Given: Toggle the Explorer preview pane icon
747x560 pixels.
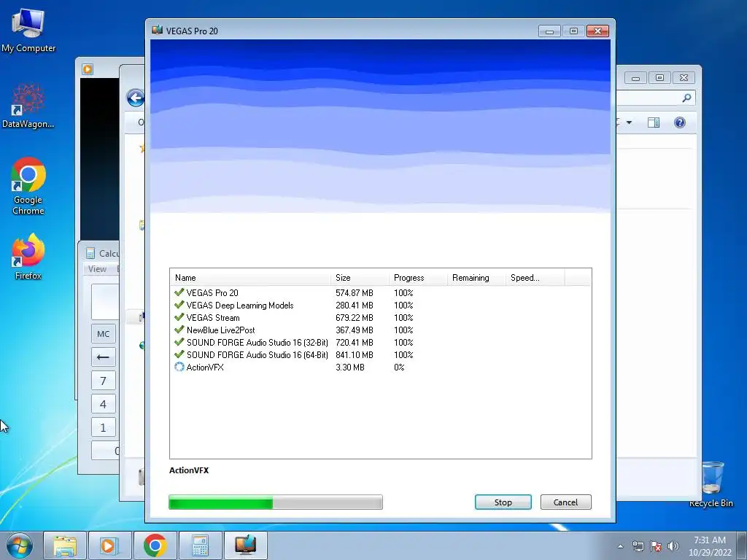Looking at the screenshot, I should tap(654, 122).
